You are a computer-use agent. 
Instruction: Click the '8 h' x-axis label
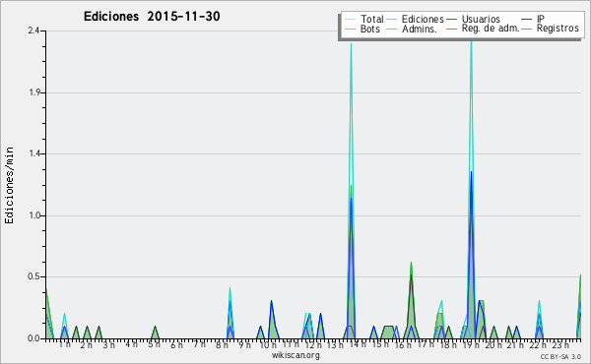tap(222, 345)
